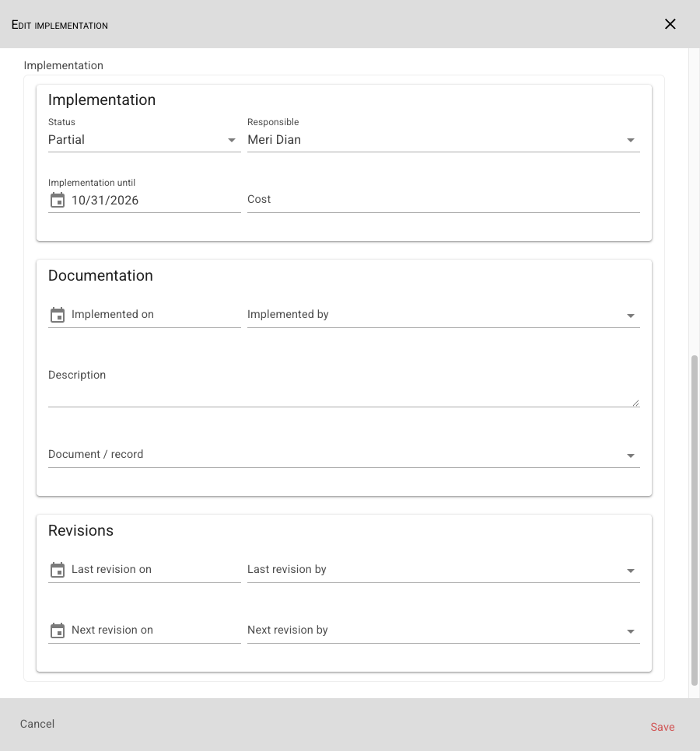Viewport: 700px width, 751px height.
Task: Click the Documentation section heading
Action: [100, 276]
